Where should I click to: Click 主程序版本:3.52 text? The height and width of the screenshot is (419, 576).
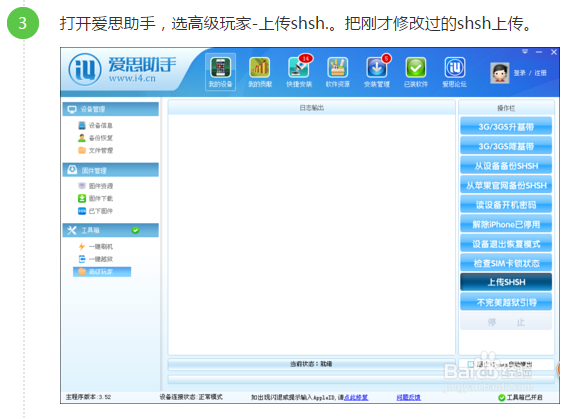(88, 397)
